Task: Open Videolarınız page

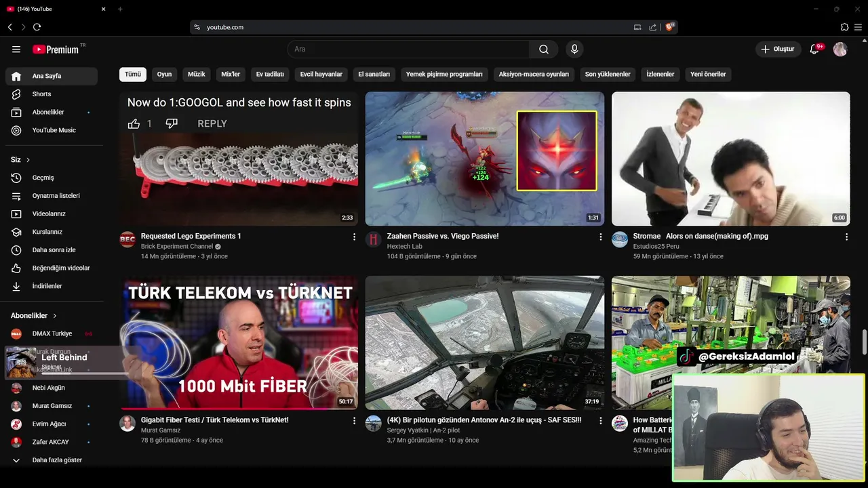Action: click(x=52, y=213)
